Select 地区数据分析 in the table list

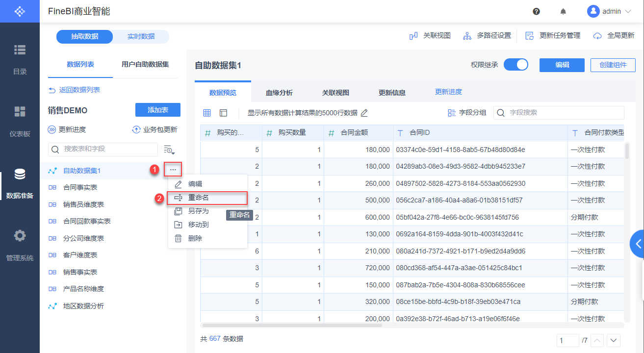pos(83,306)
